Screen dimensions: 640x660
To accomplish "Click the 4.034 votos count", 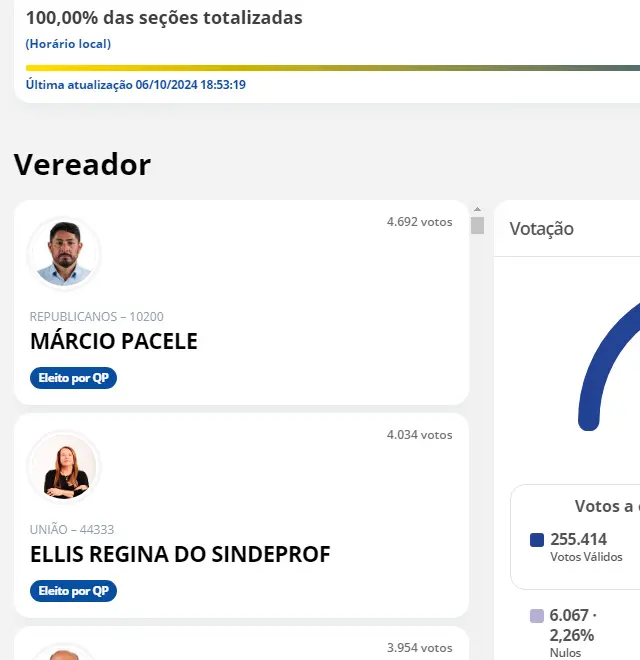I will tap(419, 435).
